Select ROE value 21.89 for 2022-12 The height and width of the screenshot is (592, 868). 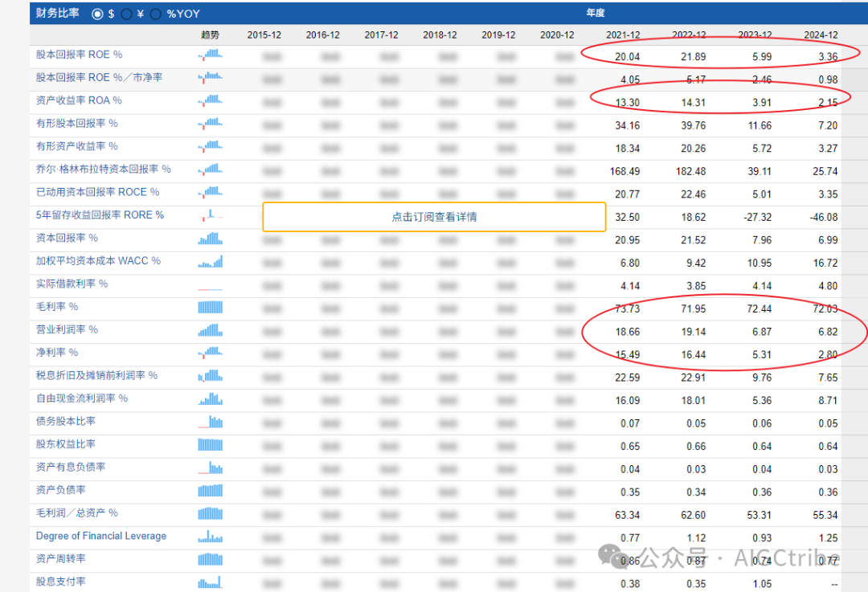tap(694, 57)
